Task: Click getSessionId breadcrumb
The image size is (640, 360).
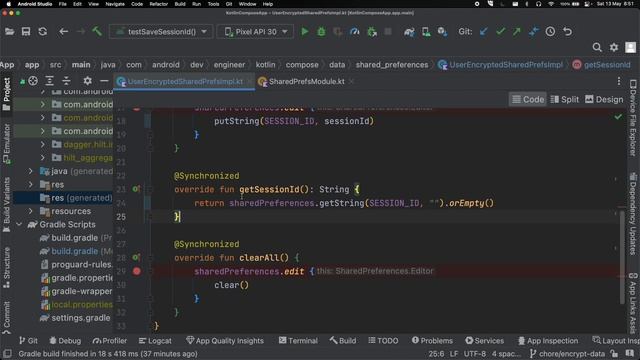Action: click(x=602, y=65)
